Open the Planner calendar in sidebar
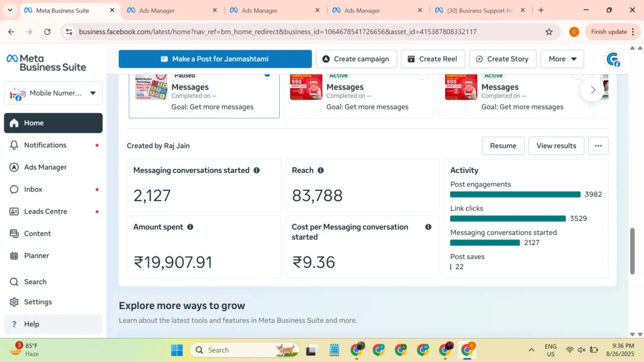This screenshot has height=362, width=644. (36, 256)
